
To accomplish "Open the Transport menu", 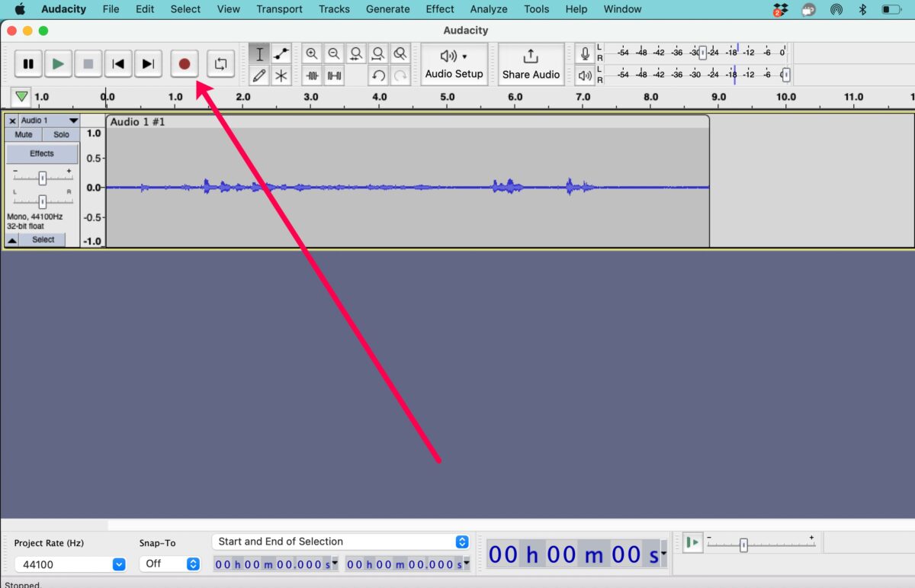I will (279, 9).
